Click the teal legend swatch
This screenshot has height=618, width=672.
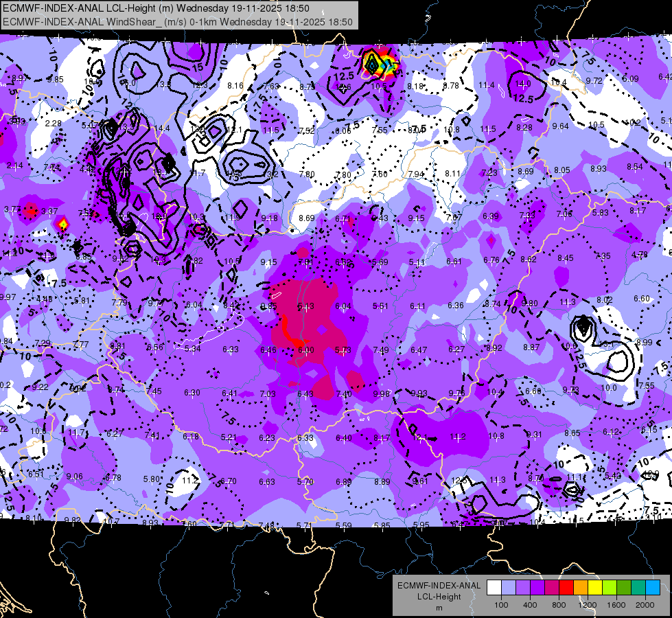[x=638, y=588]
